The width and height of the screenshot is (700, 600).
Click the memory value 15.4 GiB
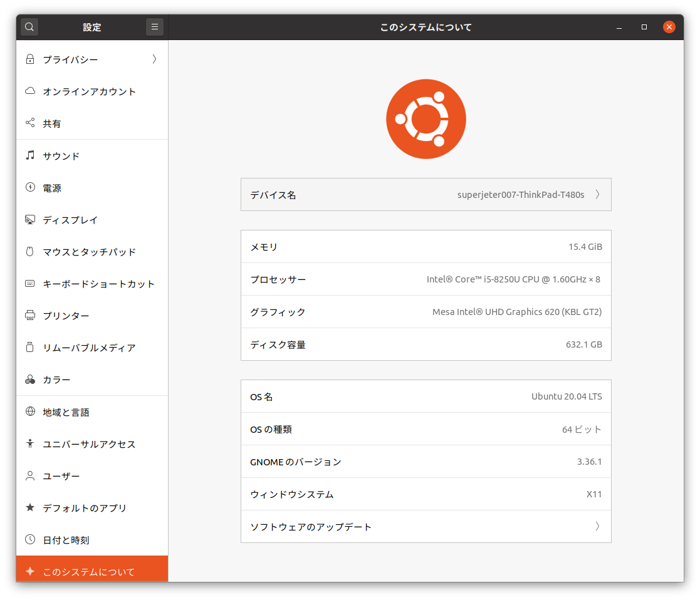[x=585, y=247]
